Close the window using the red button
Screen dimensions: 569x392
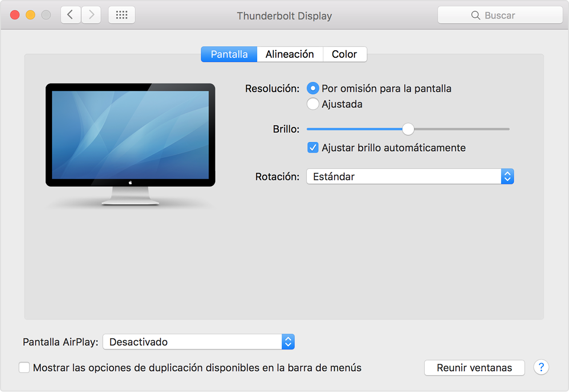[15, 15]
